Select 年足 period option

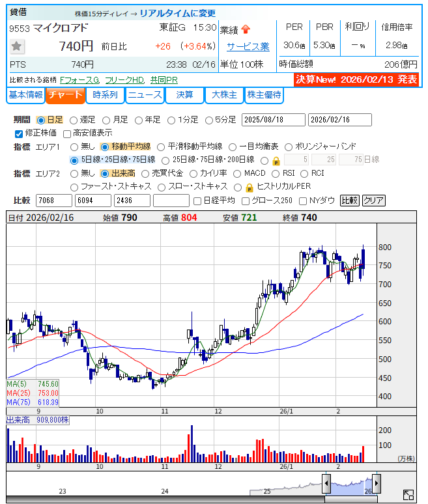point(139,120)
